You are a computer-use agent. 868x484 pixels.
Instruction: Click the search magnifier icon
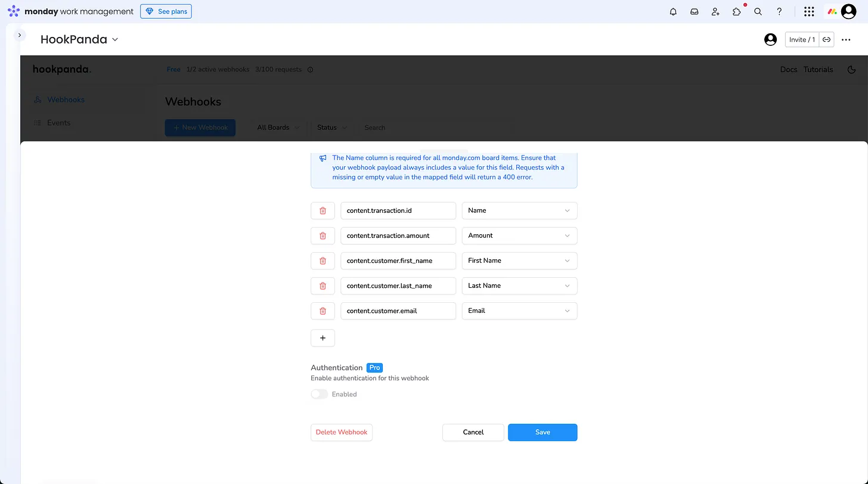[758, 11]
